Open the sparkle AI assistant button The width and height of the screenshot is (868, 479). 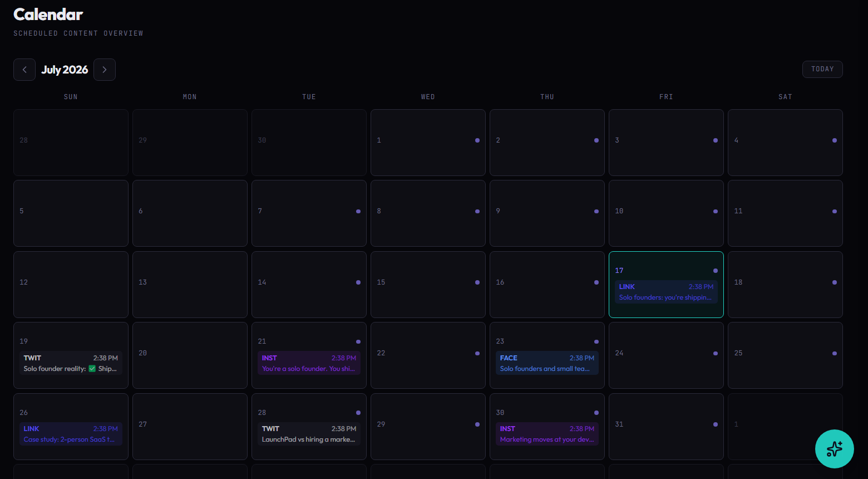[x=835, y=449]
